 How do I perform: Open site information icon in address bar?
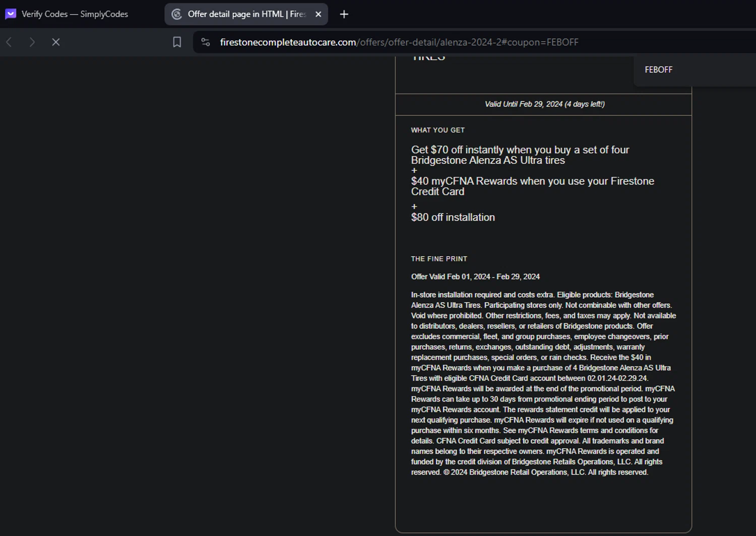pyautogui.click(x=206, y=42)
